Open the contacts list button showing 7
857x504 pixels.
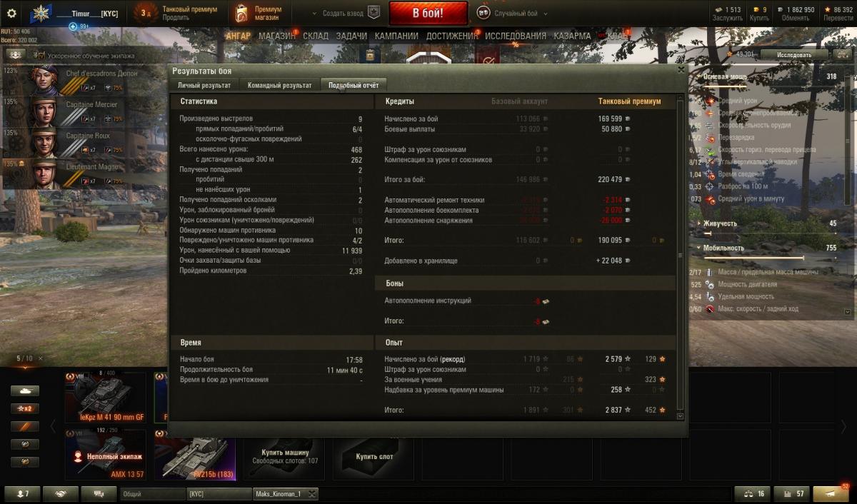click(23, 493)
